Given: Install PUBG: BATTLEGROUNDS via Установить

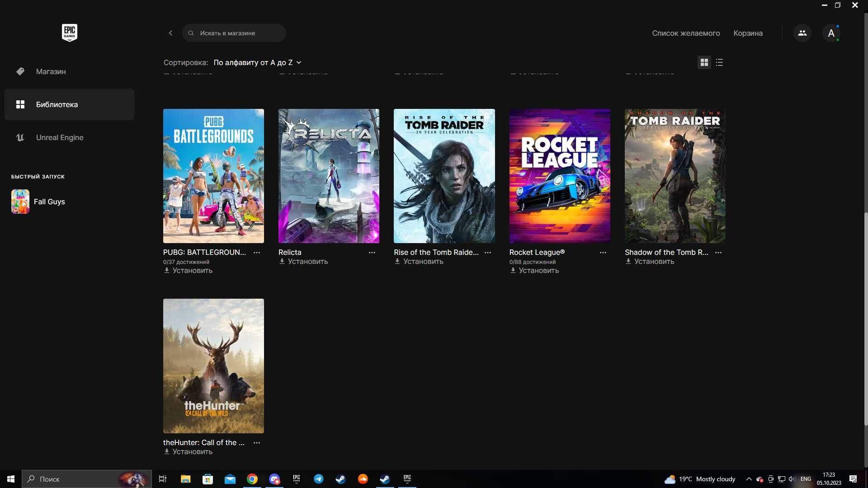Looking at the screenshot, I should coord(188,271).
